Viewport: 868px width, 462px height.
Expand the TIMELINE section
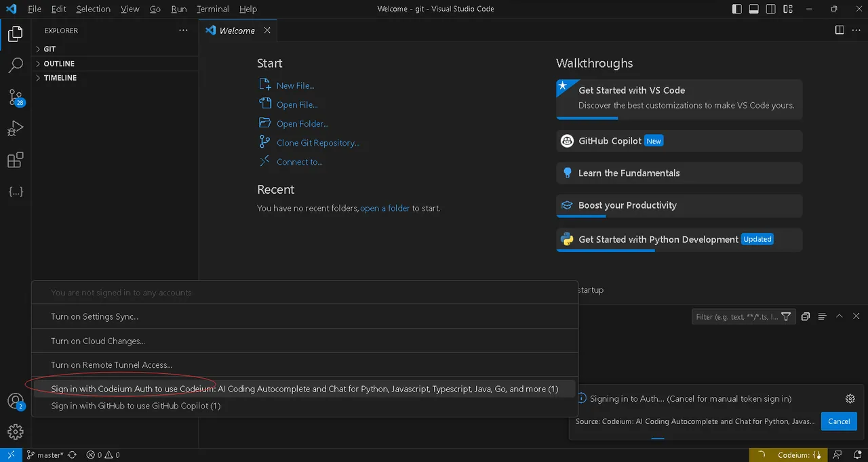(x=115, y=78)
